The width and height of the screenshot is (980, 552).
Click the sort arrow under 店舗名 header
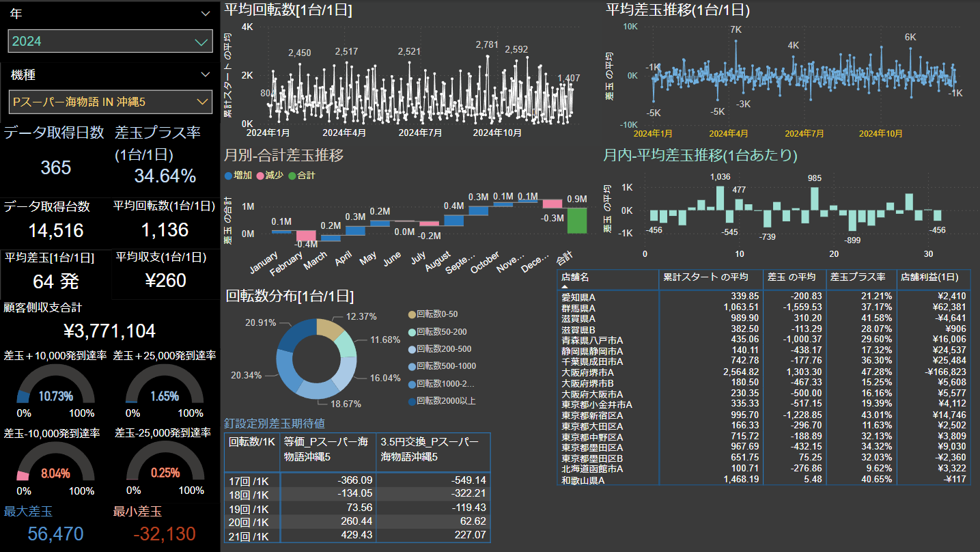coord(565,287)
